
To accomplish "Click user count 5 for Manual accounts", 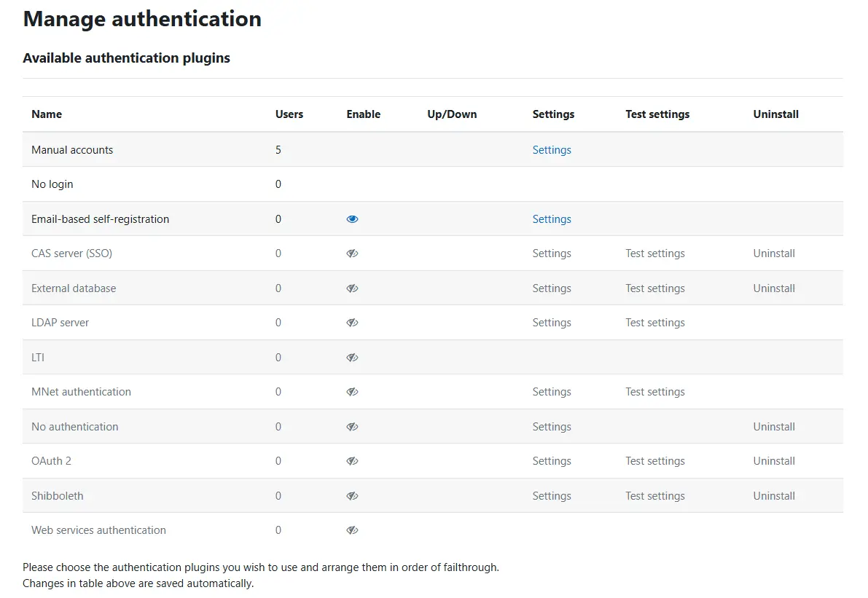I will [278, 150].
